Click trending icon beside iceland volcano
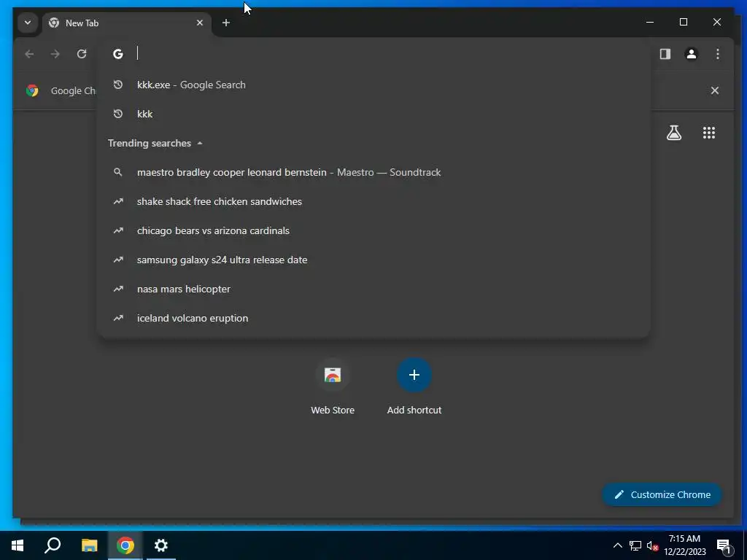 pyautogui.click(x=117, y=318)
